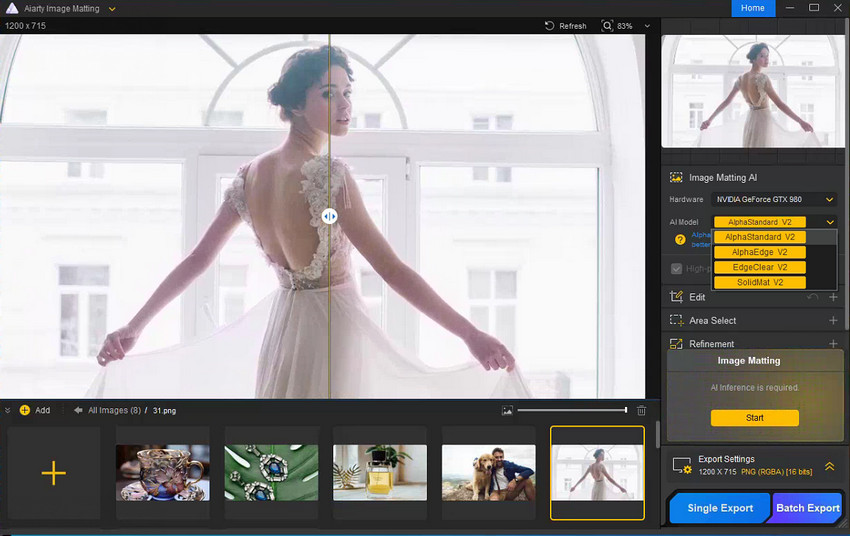The image size is (850, 536).
Task: Click the Refinement icon
Action: click(676, 344)
